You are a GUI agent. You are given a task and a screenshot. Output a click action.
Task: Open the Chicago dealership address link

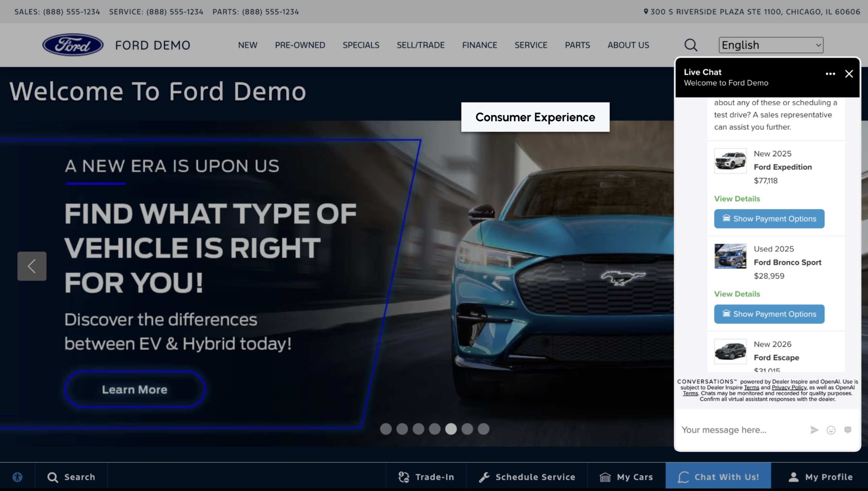point(755,12)
